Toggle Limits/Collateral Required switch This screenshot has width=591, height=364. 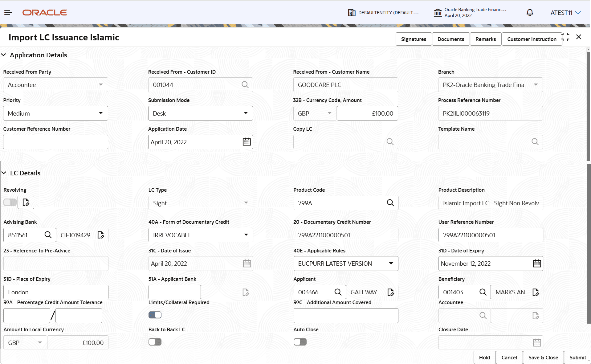tap(155, 315)
